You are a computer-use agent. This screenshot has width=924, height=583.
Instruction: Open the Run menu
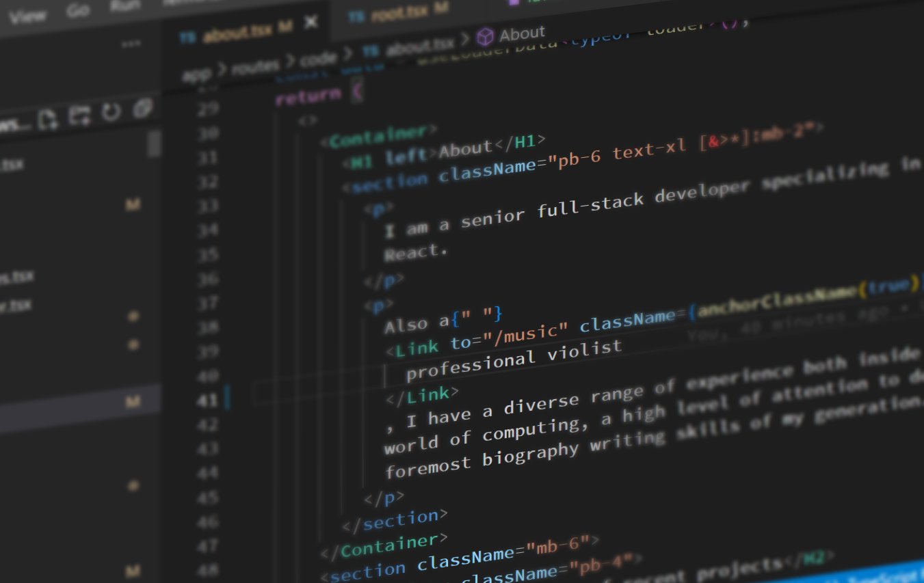[x=124, y=7]
